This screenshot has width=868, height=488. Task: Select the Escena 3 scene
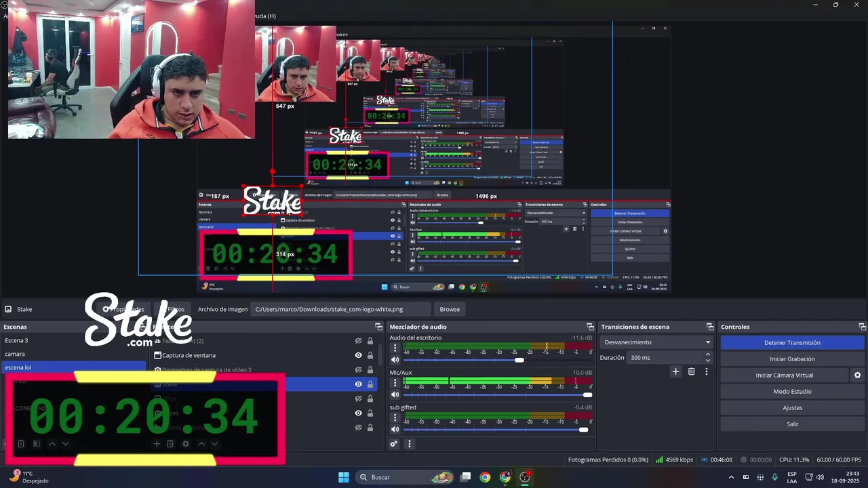point(73,340)
